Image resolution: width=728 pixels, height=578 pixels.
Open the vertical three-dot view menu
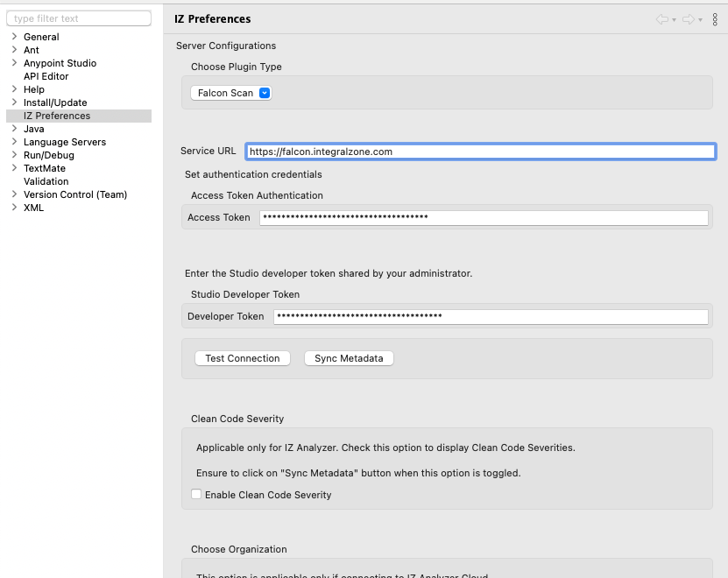tap(715, 19)
